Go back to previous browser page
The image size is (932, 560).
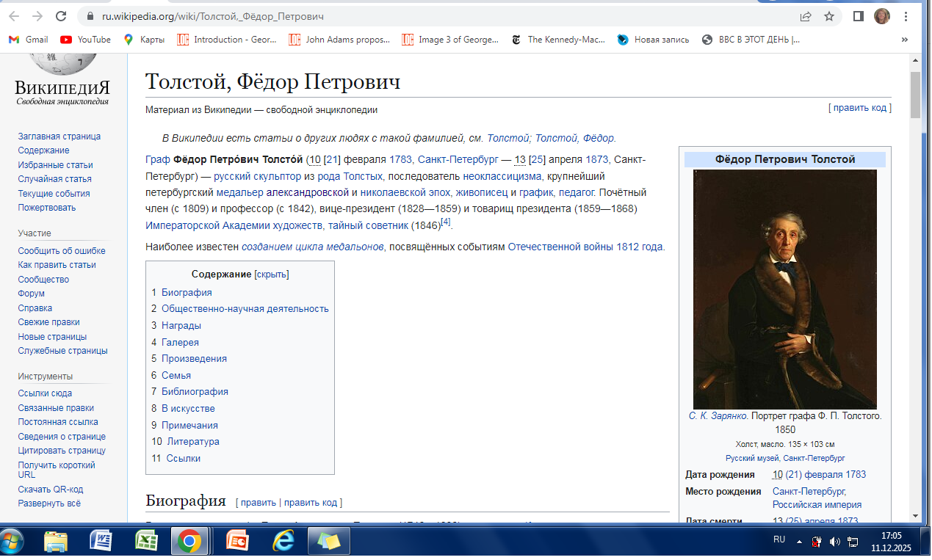[x=13, y=16]
